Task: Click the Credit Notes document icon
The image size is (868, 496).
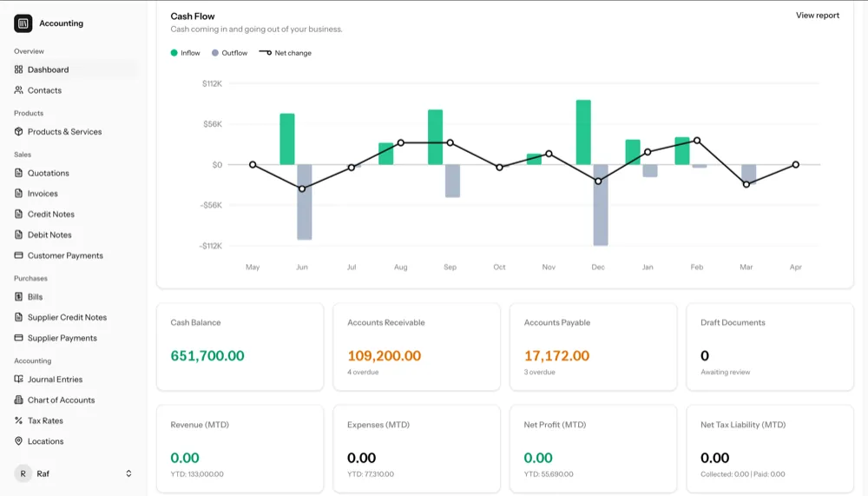Action: [x=19, y=214]
